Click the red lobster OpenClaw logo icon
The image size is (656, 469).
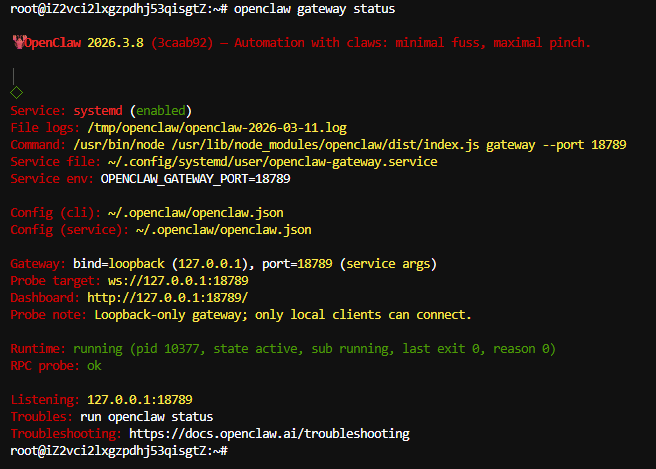[x=17, y=43]
